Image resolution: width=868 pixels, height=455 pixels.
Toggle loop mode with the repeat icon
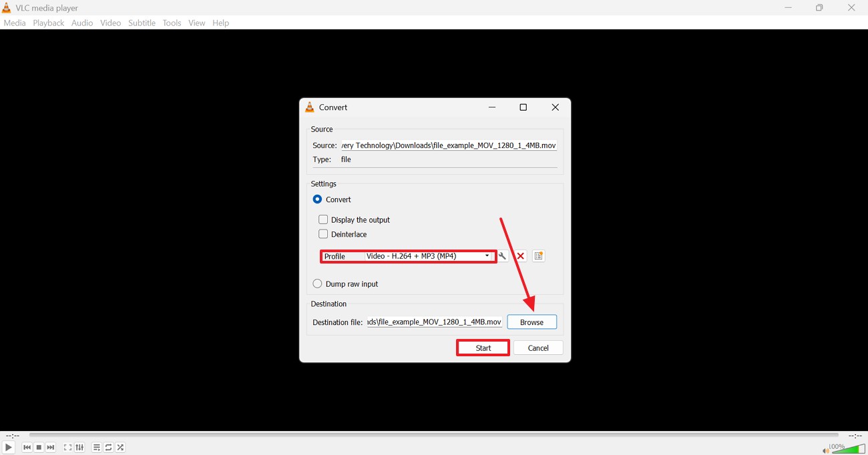[108, 447]
